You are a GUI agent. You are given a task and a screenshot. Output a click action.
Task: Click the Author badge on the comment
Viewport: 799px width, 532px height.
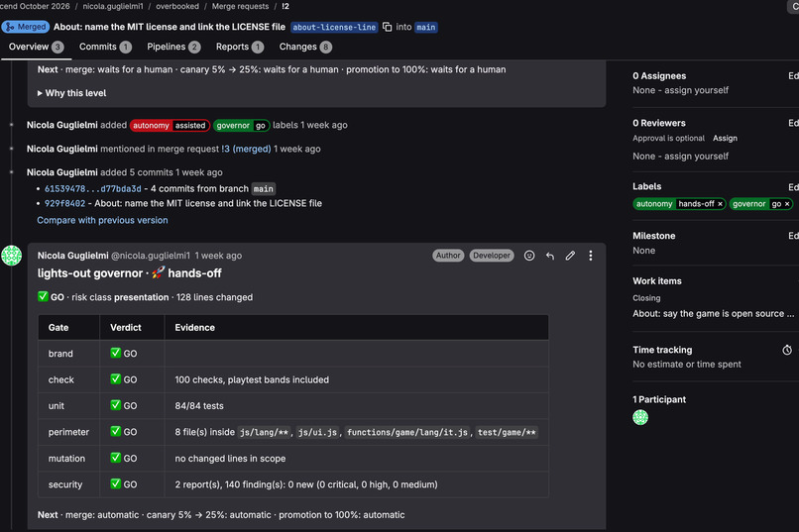click(448, 256)
